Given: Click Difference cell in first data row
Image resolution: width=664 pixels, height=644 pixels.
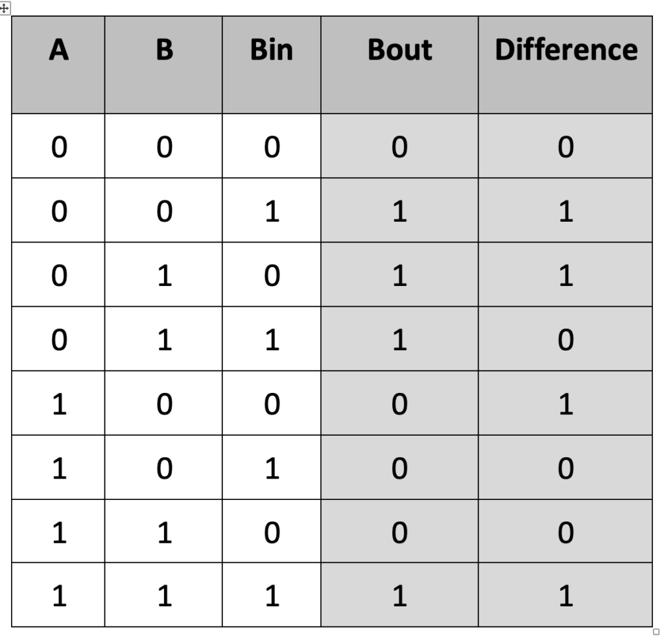Looking at the screenshot, I should [x=565, y=146].
